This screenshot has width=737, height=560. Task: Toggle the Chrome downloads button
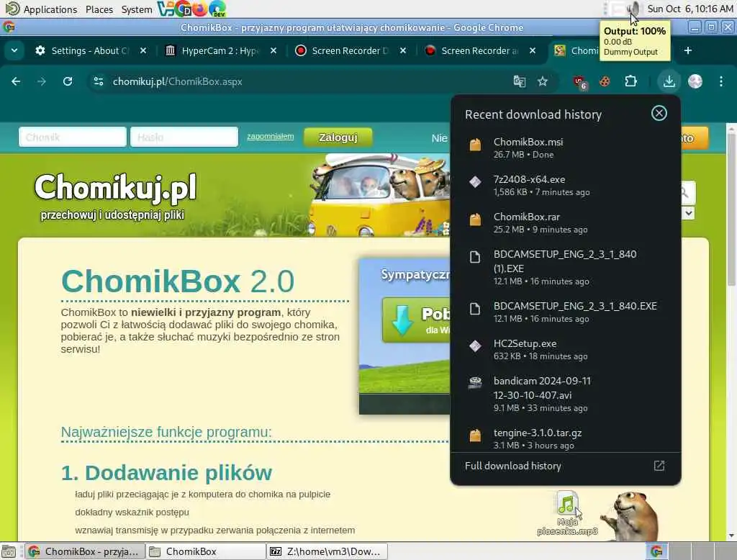pyautogui.click(x=669, y=81)
